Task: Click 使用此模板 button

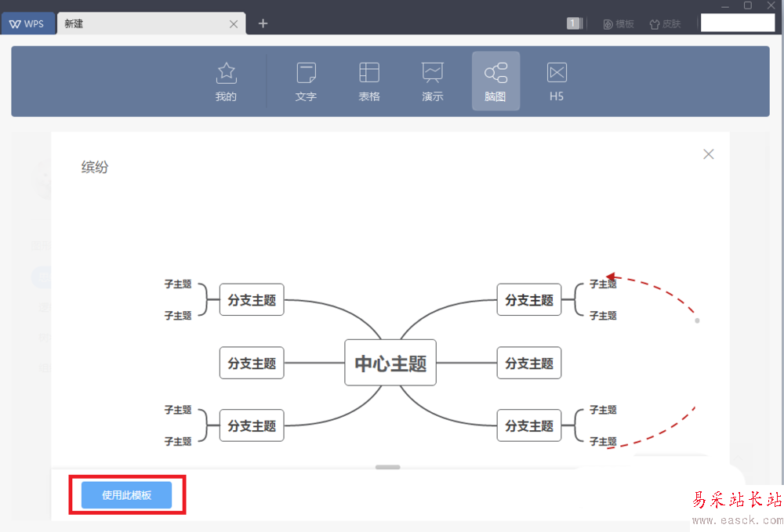Action: pyautogui.click(x=126, y=495)
